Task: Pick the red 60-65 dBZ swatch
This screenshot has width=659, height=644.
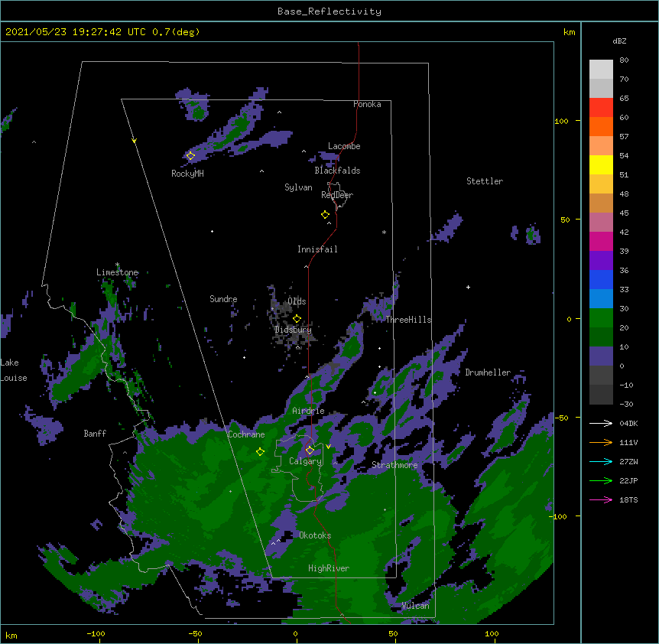Action: pos(601,108)
